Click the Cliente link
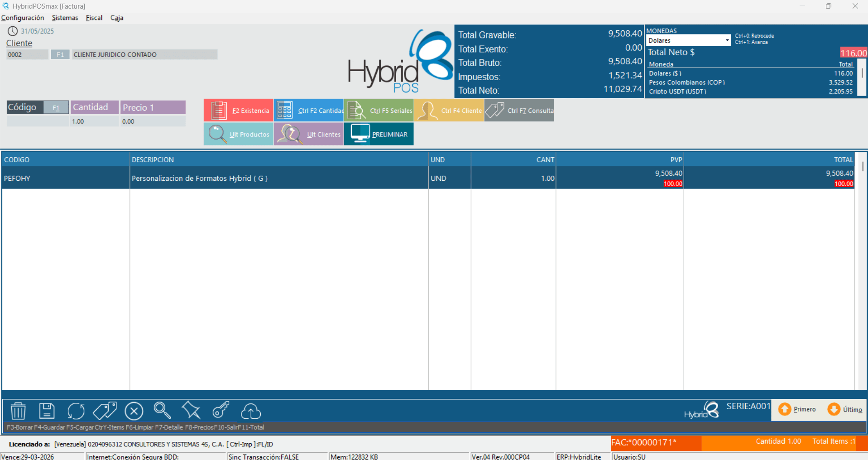 pyautogui.click(x=19, y=43)
